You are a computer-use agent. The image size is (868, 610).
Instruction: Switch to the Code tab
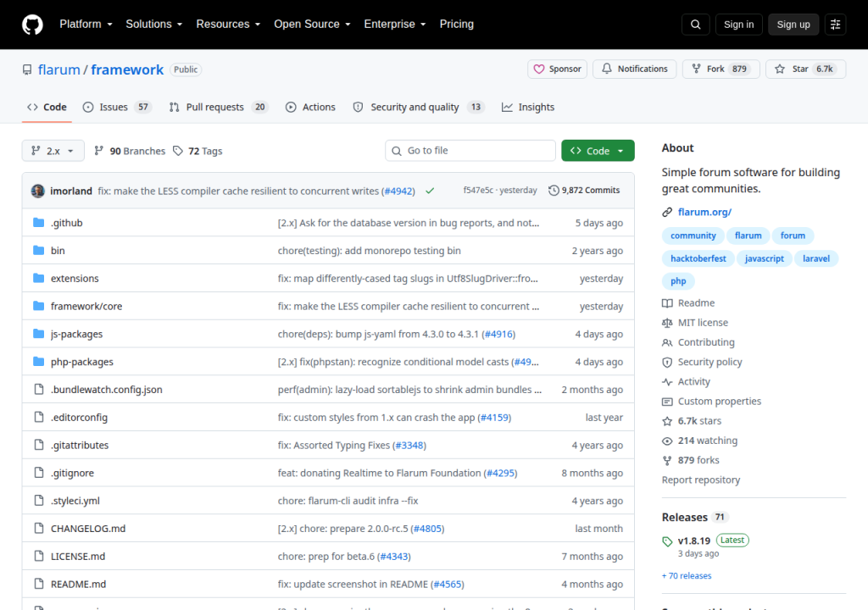47,107
